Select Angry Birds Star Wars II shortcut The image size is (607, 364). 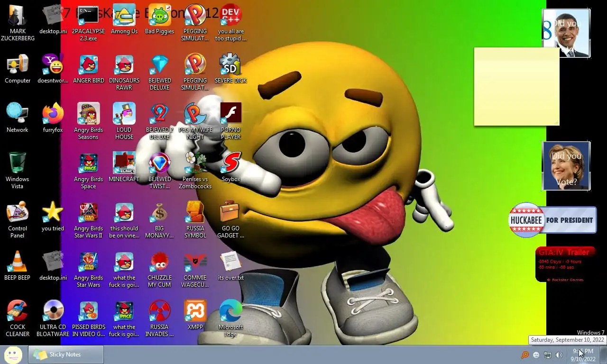[x=88, y=220]
